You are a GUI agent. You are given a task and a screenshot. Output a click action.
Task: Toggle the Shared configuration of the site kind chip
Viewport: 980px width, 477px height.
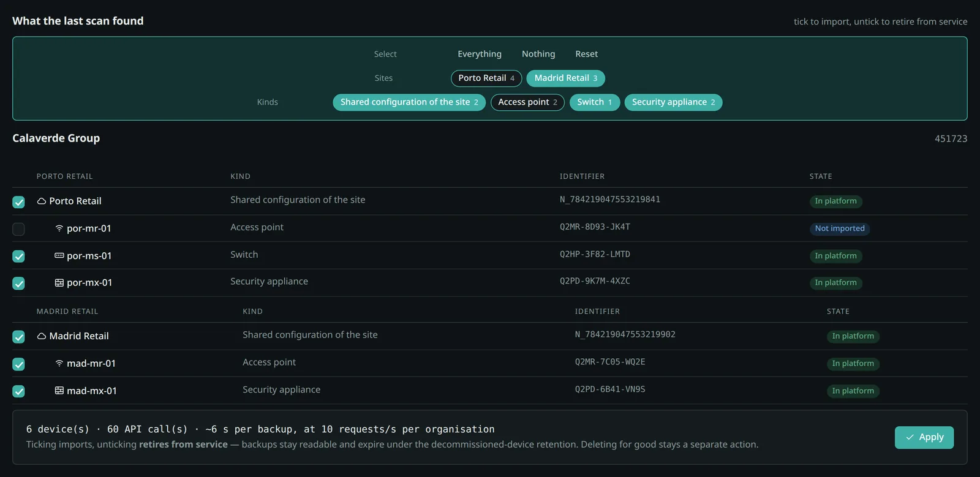click(x=409, y=102)
